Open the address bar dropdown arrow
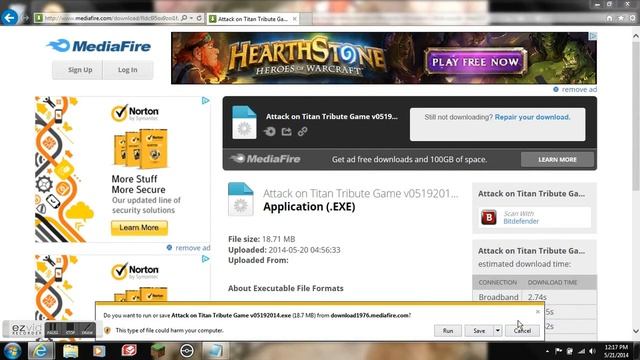640x360 pixels. point(191,18)
